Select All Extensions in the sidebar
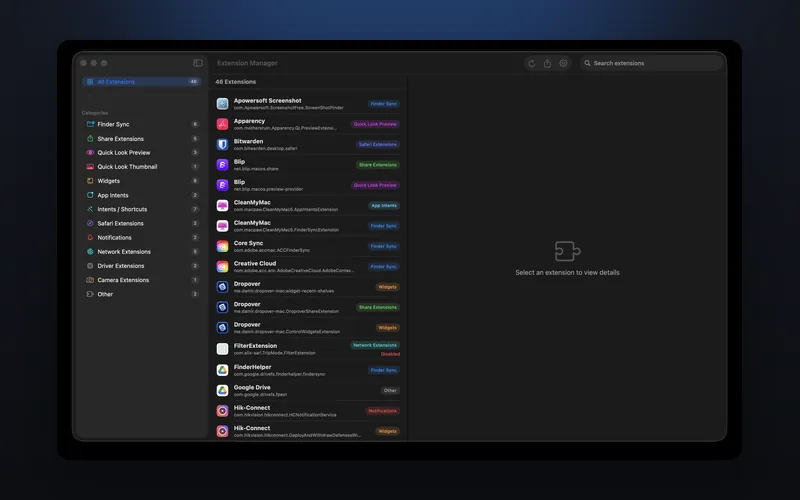Viewport: 800px width, 500px height. 141,82
